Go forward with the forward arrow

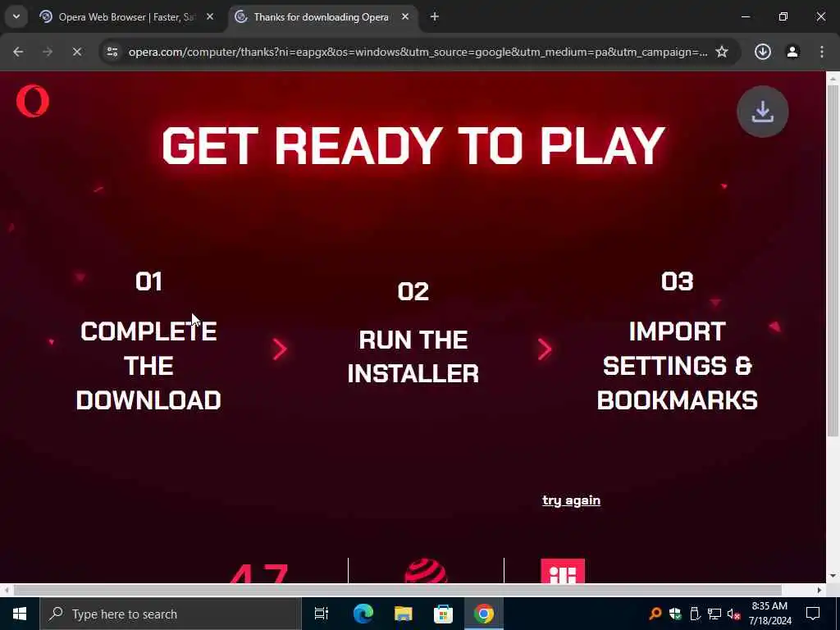coord(48,52)
